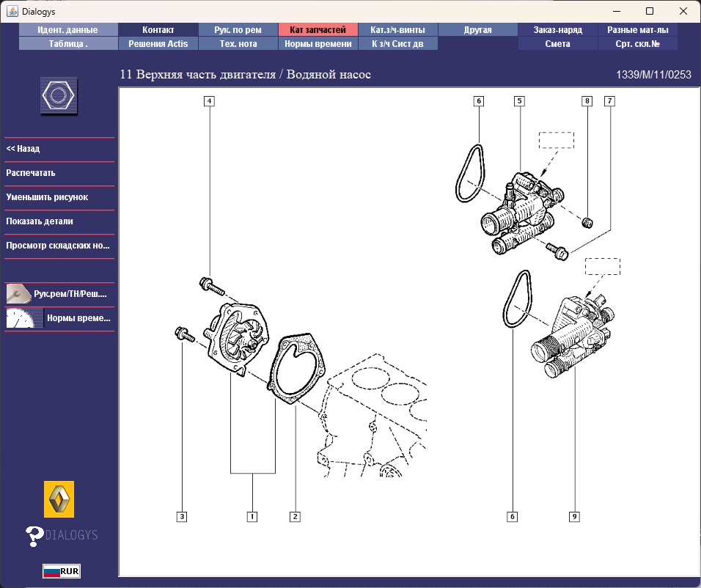Open the Нормы времени tab

(318, 43)
